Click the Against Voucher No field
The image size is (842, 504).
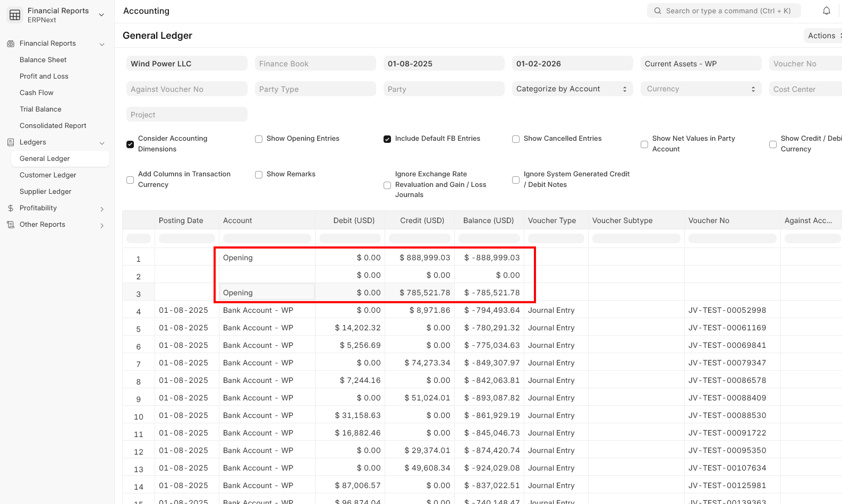(186, 89)
